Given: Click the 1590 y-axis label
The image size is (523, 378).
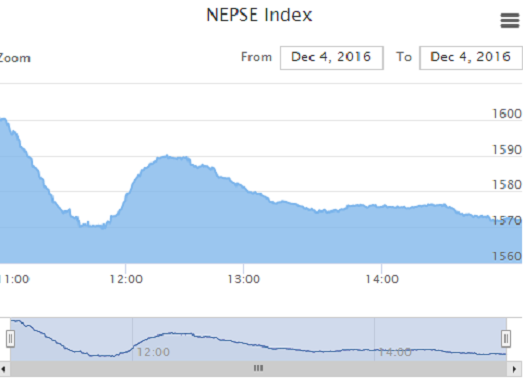Looking at the screenshot, I should coord(507,149).
